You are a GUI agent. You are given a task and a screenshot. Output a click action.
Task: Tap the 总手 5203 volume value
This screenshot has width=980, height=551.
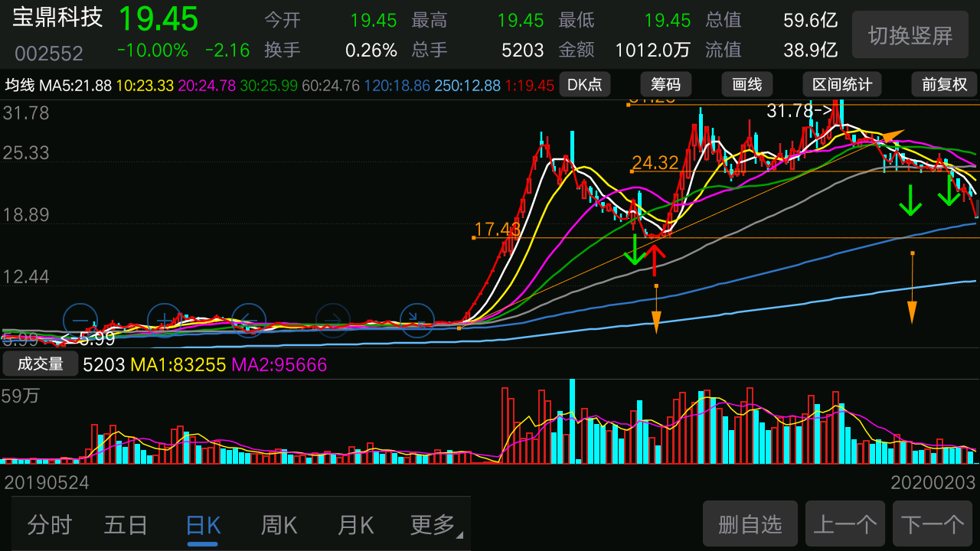523,51
